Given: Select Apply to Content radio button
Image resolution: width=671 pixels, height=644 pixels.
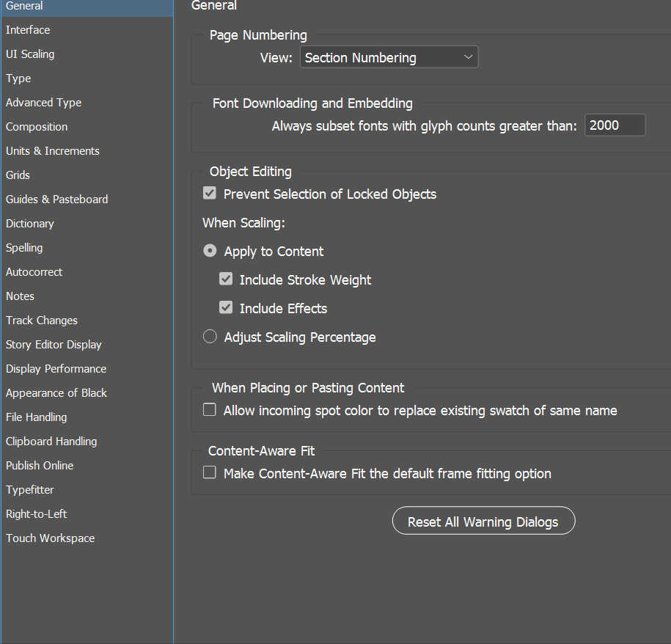Looking at the screenshot, I should [x=210, y=251].
